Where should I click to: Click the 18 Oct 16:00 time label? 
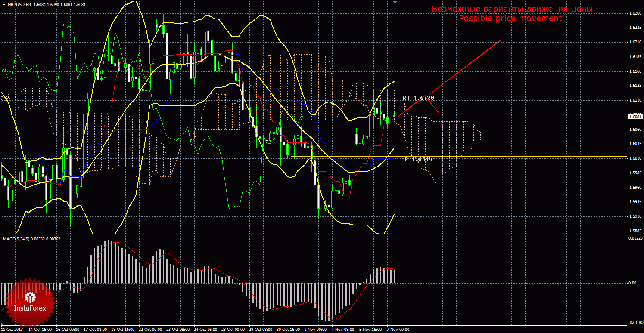pyautogui.click(x=122, y=330)
